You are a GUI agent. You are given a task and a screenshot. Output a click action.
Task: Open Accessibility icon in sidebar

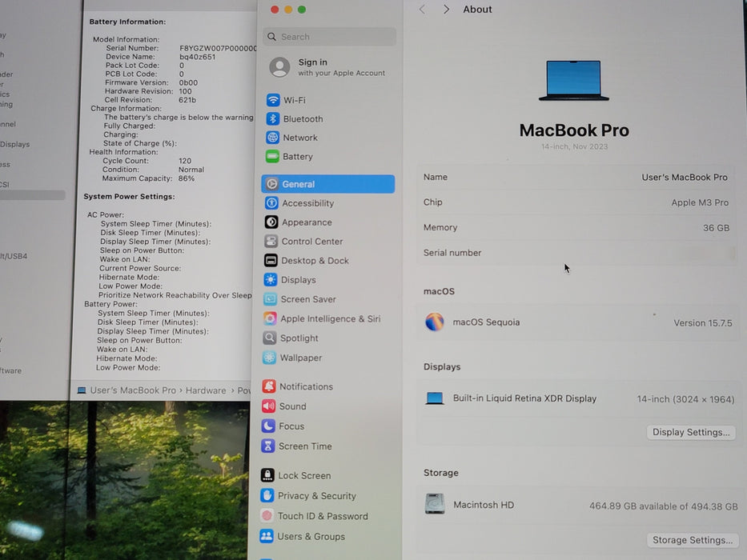271,203
